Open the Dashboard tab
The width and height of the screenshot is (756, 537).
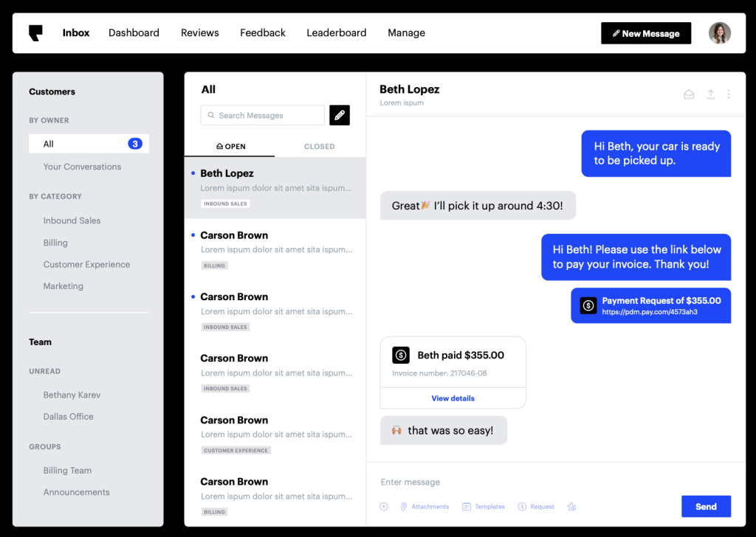[134, 32]
